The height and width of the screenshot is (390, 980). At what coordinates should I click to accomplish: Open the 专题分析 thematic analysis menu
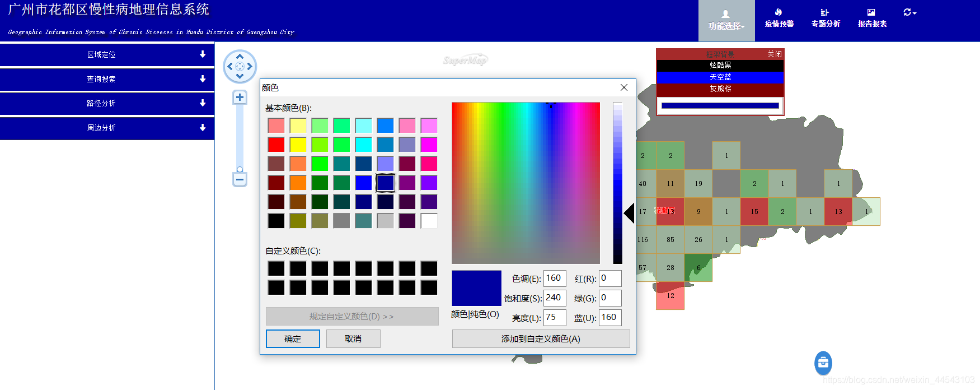click(826, 18)
